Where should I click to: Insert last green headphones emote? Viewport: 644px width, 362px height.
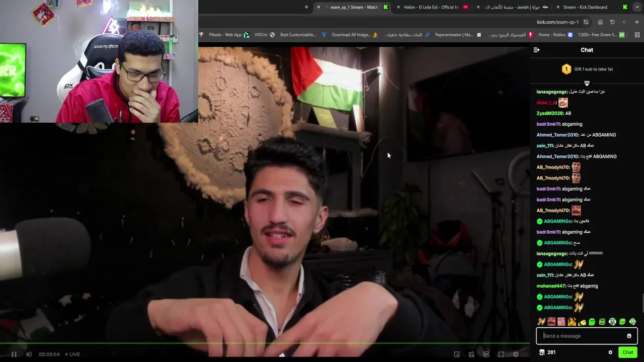coord(632,322)
